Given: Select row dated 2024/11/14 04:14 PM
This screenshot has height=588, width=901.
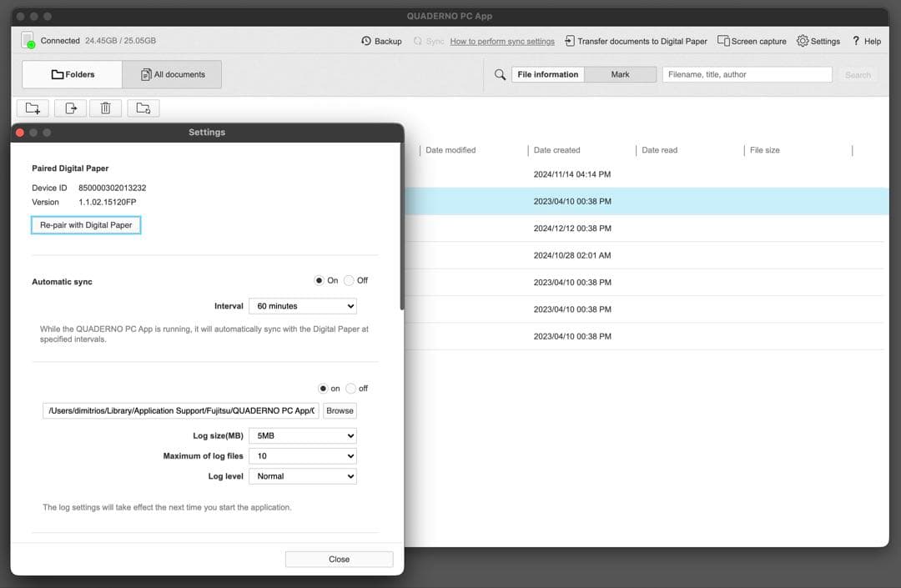Looking at the screenshot, I should click(643, 174).
